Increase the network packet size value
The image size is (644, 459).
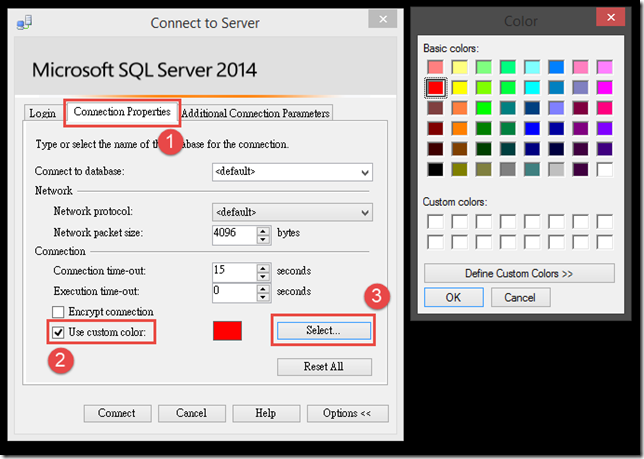263,231
